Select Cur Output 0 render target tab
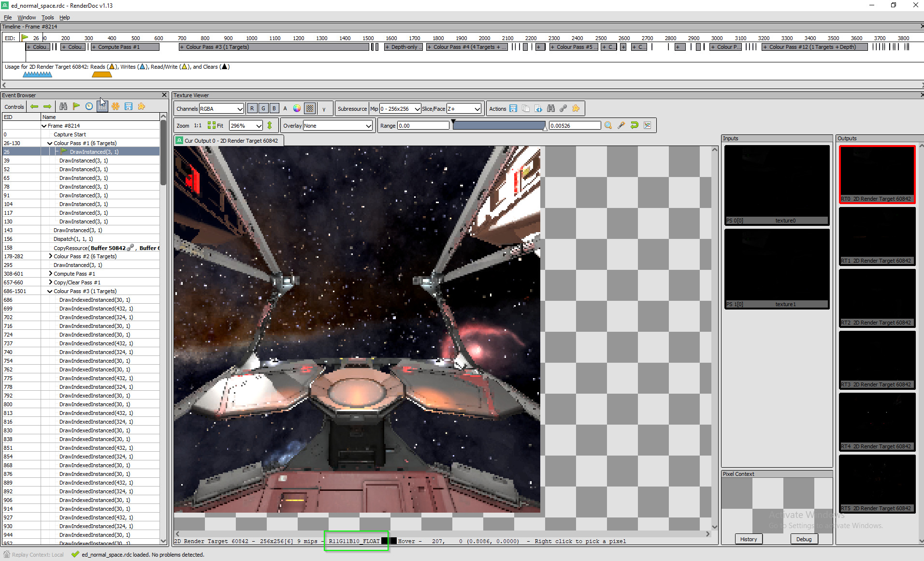Image resolution: width=924 pixels, height=561 pixels. (x=229, y=141)
